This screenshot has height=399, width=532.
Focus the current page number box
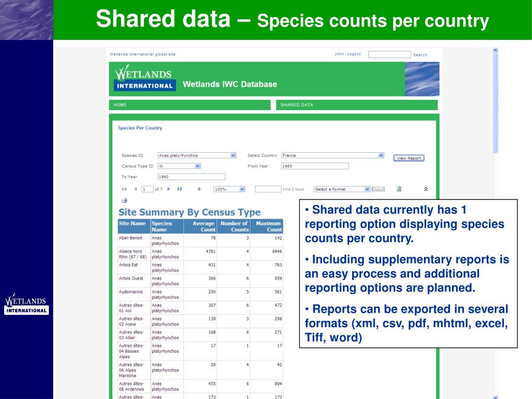pyautogui.click(x=147, y=189)
